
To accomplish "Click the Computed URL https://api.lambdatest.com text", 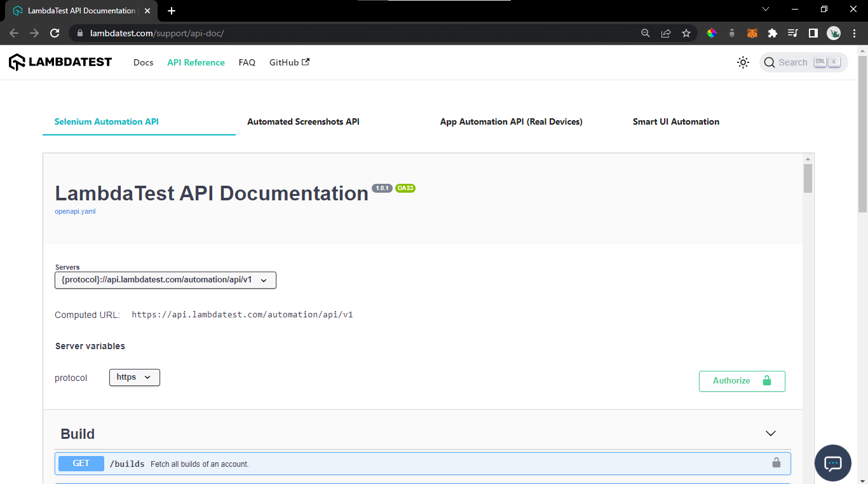I will [x=242, y=314].
